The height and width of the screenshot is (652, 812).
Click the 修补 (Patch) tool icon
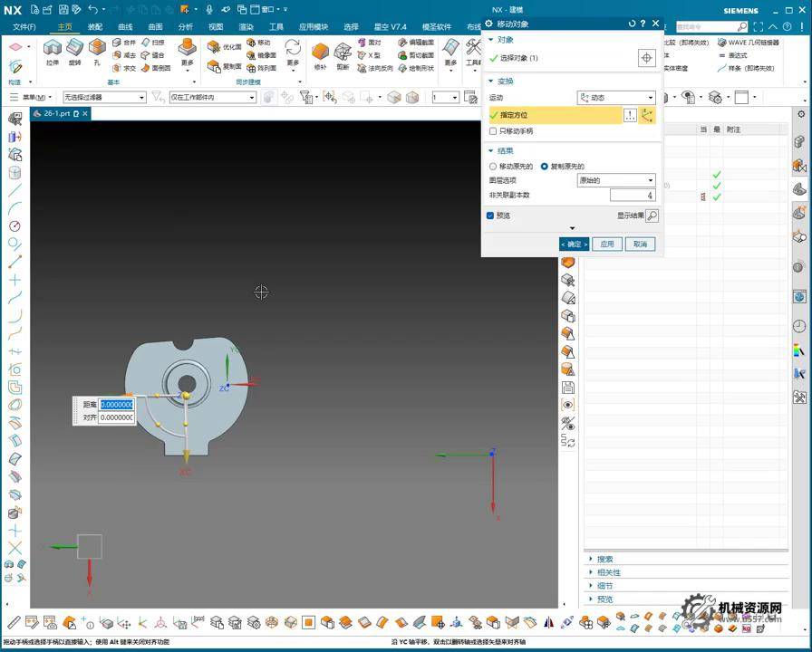click(320, 53)
